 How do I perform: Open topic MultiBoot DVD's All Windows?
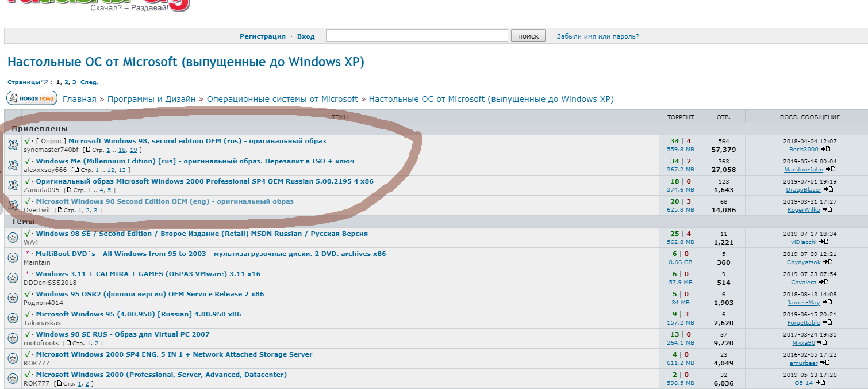[x=211, y=254]
